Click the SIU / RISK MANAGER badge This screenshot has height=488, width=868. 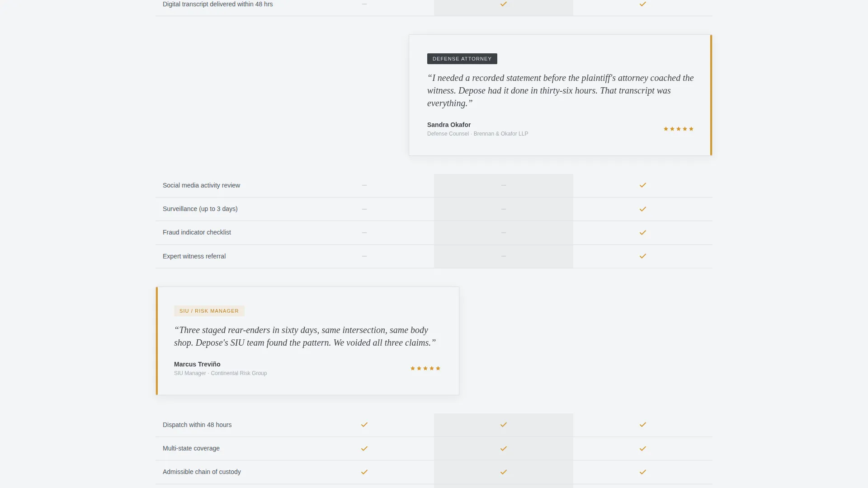(x=209, y=311)
